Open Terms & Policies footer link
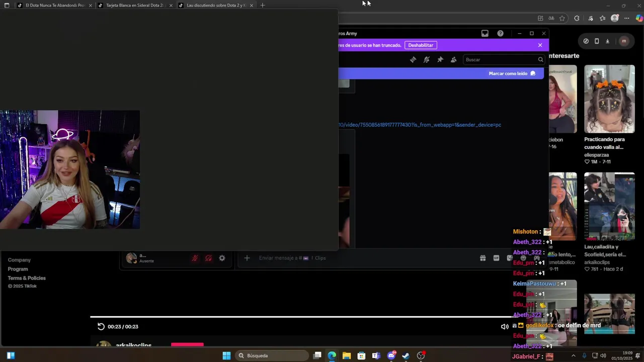The height and width of the screenshot is (362, 644). (27, 278)
